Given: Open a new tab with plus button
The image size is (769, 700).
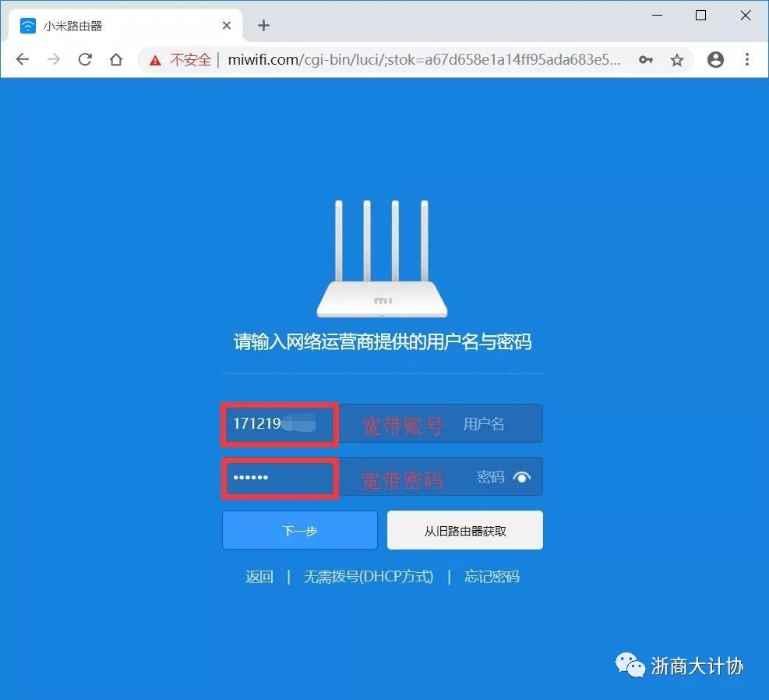Looking at the screenshot, I should coord(263,26).
